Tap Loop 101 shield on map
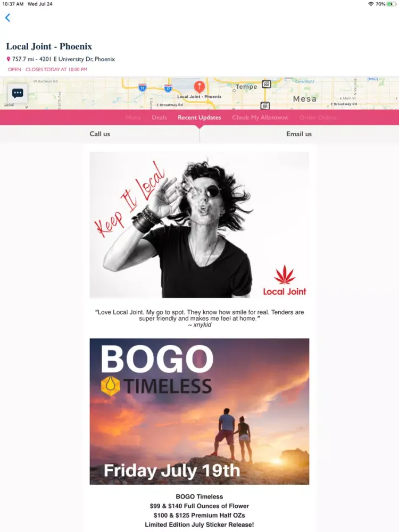Image resolution: width=399 pixels, height=532 pixels. 265,105
